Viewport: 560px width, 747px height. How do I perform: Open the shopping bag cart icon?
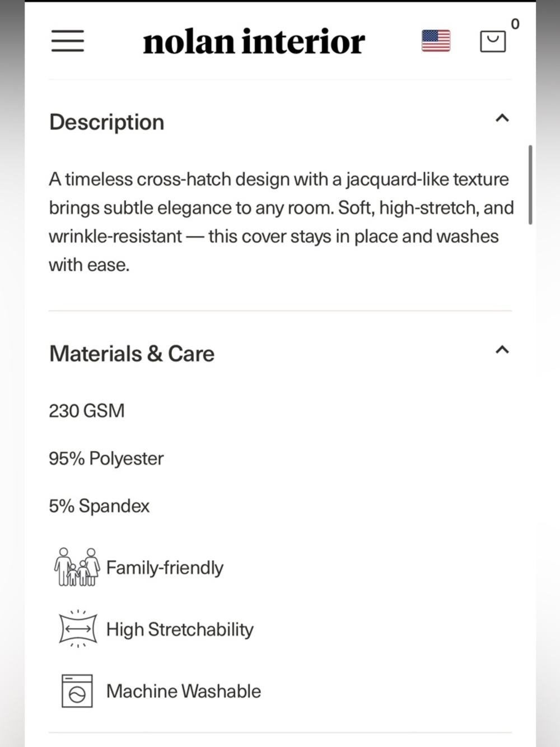(493, 41)
